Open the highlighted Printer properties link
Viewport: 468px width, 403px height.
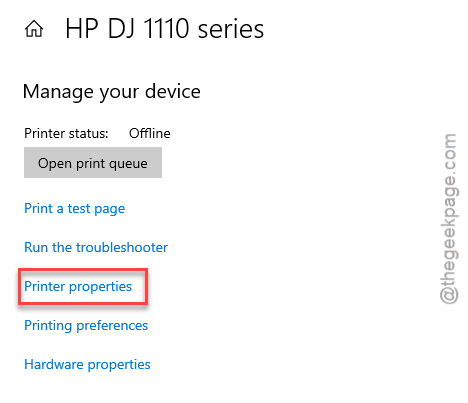click(x=78, y=287)
